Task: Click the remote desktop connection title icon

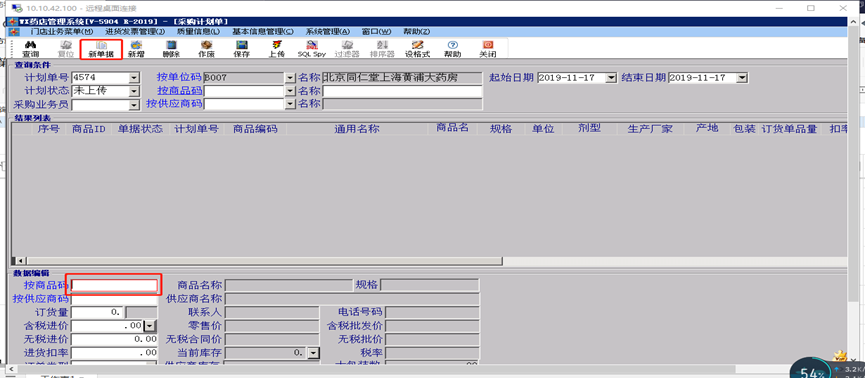Action: click(x=17, y=8)
